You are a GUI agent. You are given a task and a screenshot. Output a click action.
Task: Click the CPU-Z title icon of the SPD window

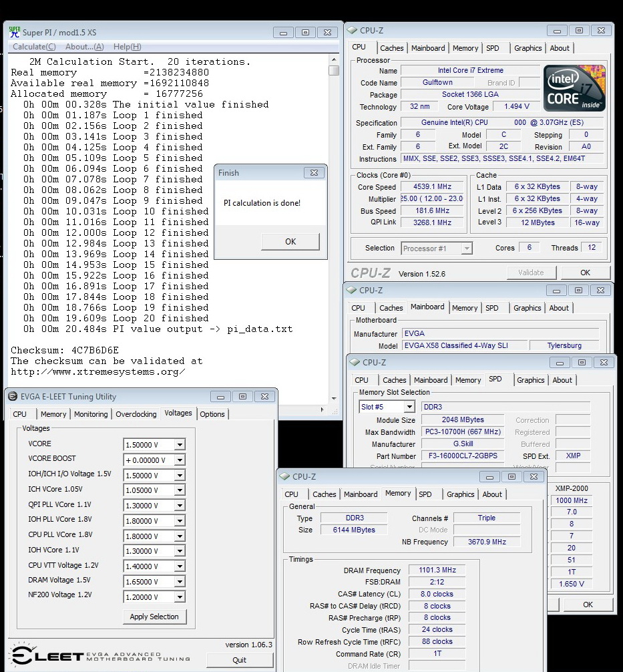pos(355,362)
